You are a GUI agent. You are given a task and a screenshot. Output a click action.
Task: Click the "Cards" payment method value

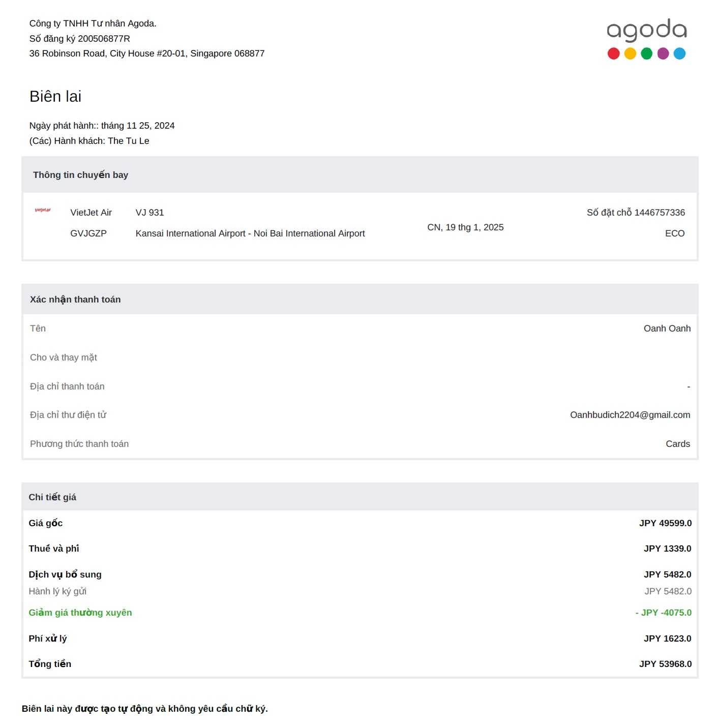click(678, 444)
